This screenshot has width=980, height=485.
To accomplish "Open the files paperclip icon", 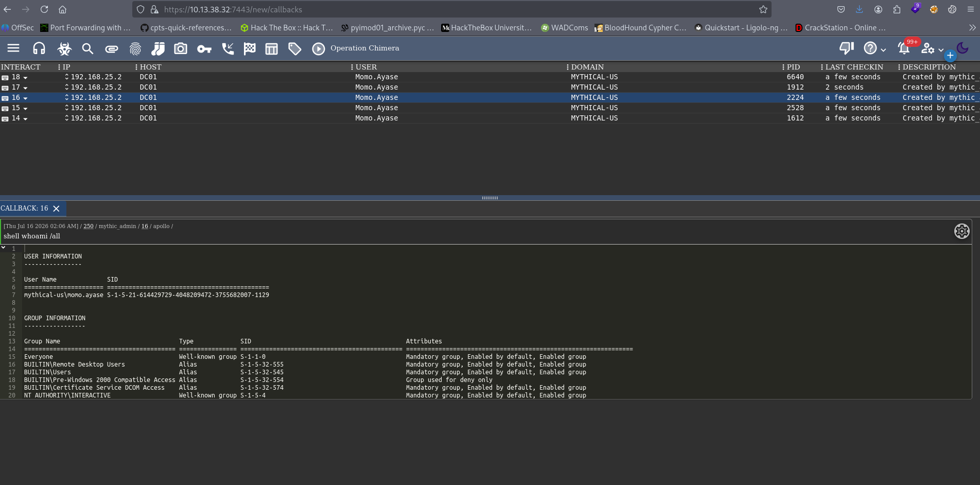I will 112,49.
